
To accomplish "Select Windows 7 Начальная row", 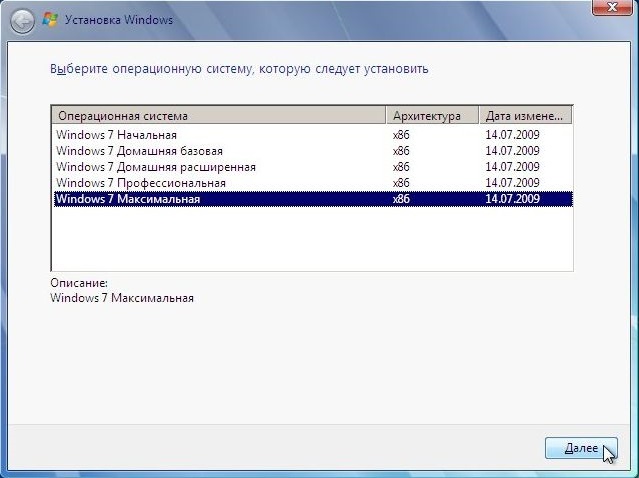I will point(313,135).
